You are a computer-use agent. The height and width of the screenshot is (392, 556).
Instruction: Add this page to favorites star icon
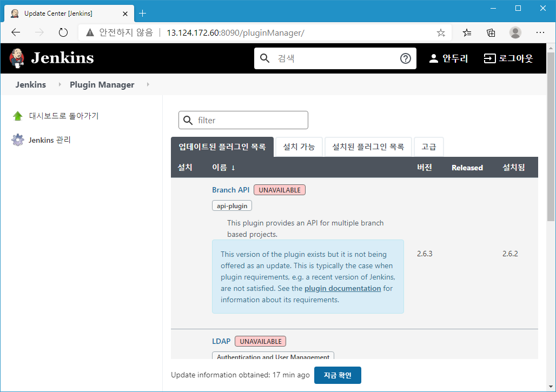pyautogui.click(x=441, y=33)
